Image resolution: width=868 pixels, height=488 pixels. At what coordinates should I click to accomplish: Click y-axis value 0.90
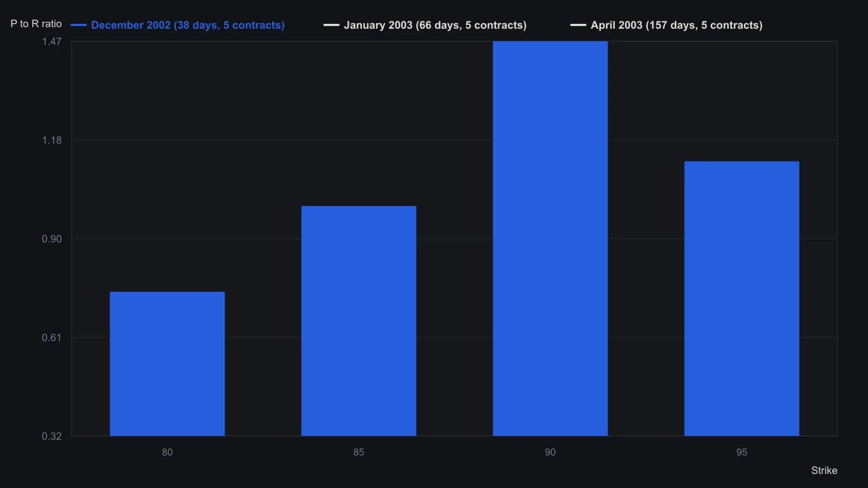coord(52,239)
